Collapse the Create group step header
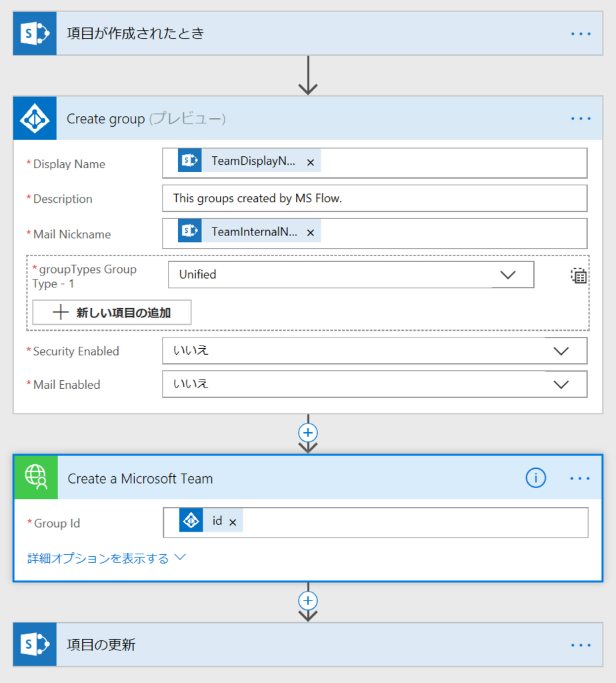 308,119
